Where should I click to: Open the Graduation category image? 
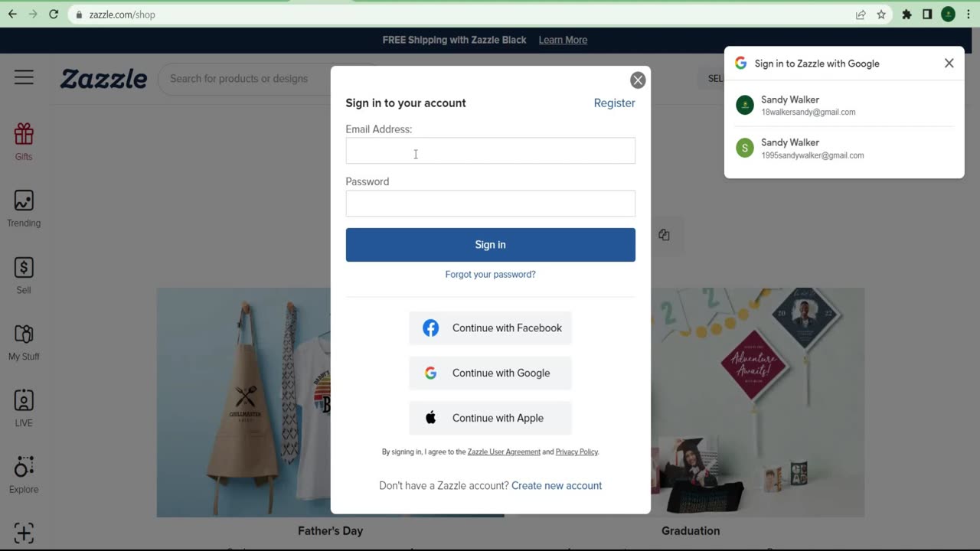coord(757,403)
